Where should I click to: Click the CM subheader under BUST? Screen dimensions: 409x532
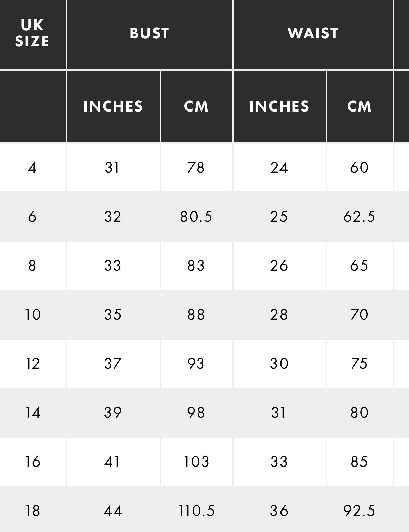(x=196, y=106)
